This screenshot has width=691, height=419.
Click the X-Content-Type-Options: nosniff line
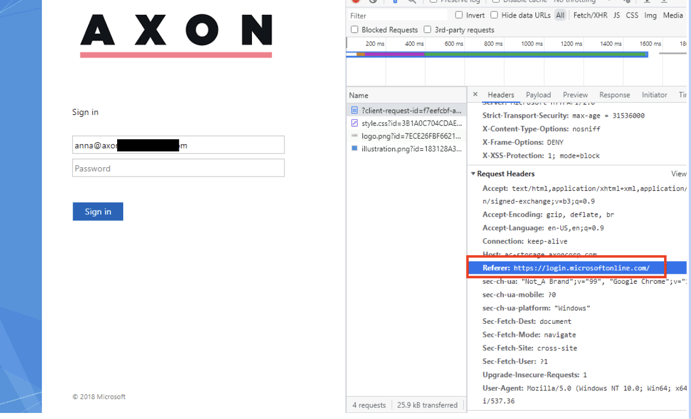541,129
